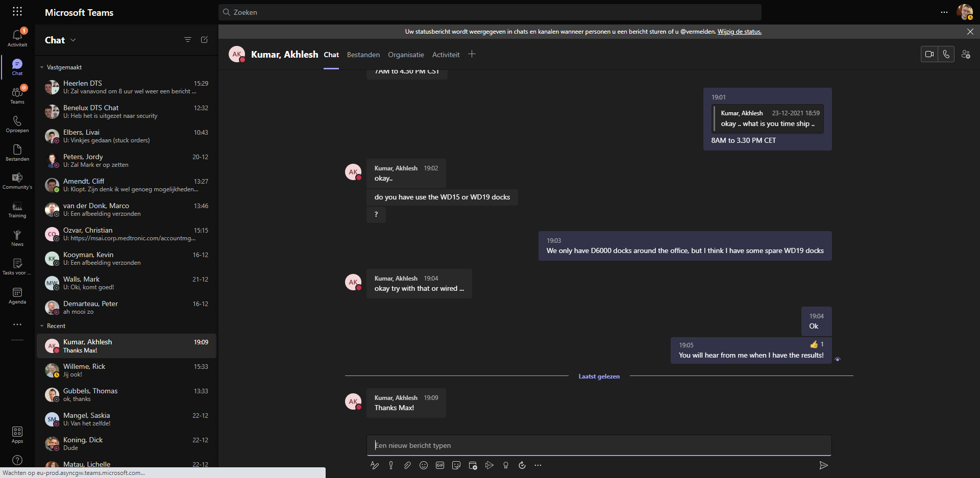This screenshot has width=980, height=478.
Task: Send the message with the arrow button
Action: click(823, 465)
